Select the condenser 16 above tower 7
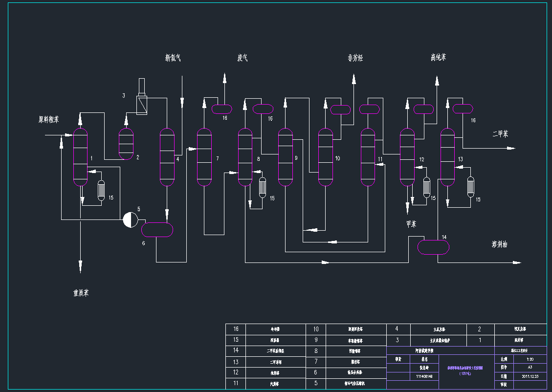The height and width of the screenshot is (392, 552). pos(224,109)
